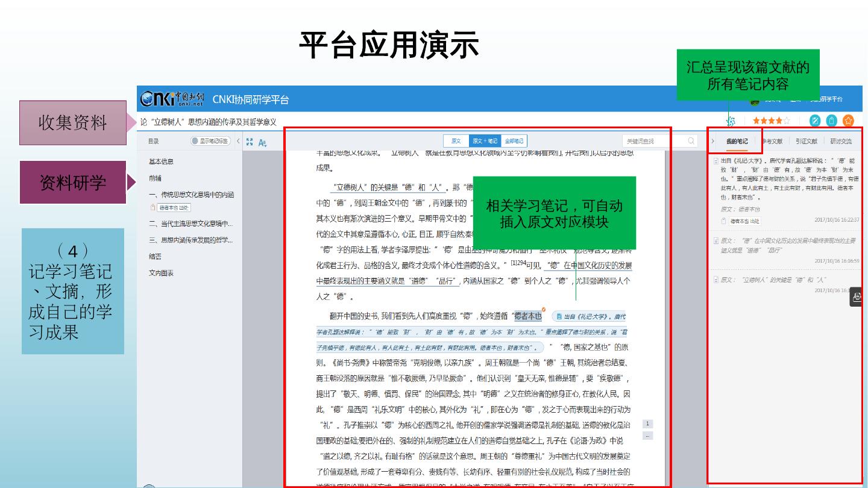Switch to the 原文 view tab
Image resolution: width=868 pixels, height=488 pixels.
(456, 141)
